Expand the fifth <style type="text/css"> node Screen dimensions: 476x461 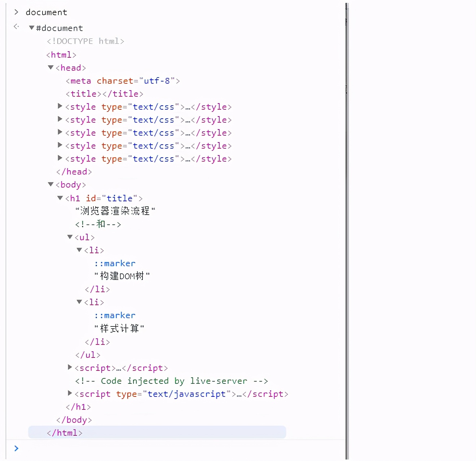click(x=60, y=158)
